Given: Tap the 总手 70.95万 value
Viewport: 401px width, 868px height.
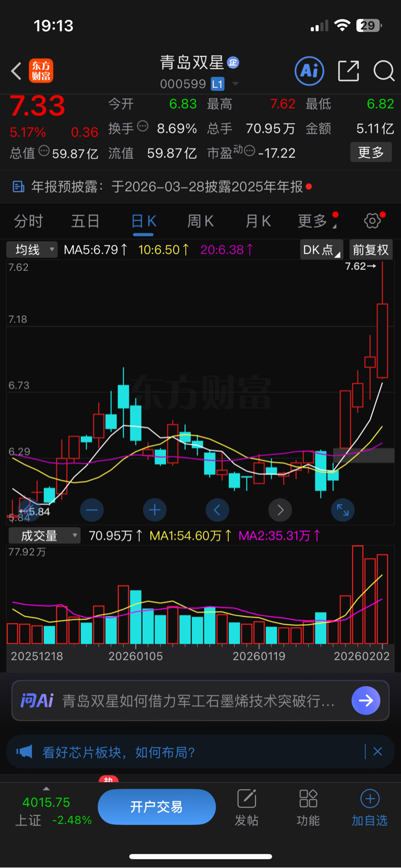Looking at the screenshot, I should click(x=270, y=128).
